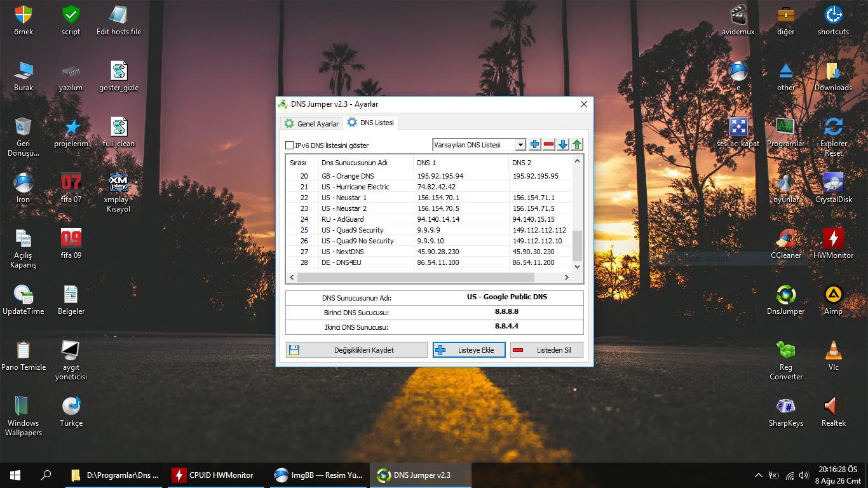Select row US - Neustar 1
The height and width of the screenshot is (488, 868).
click(x=430, y=198)
